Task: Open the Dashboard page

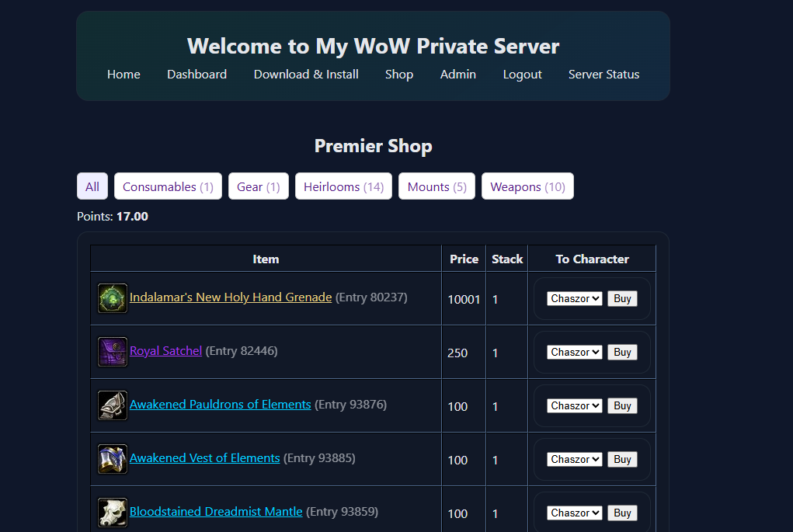Action: [x=197, y=75]
